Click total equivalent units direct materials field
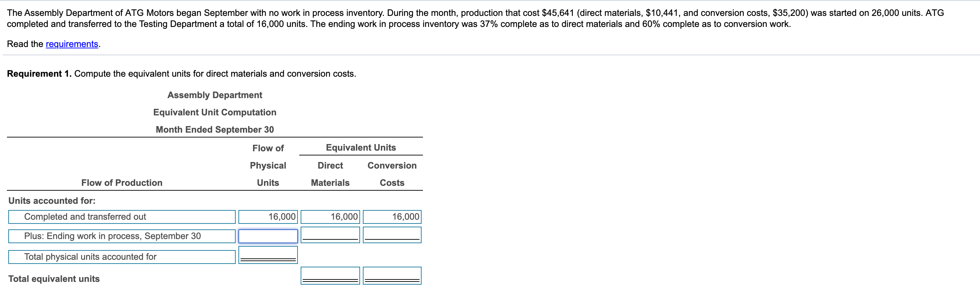This screenshot has height=295, width=980. click(330, 276)
